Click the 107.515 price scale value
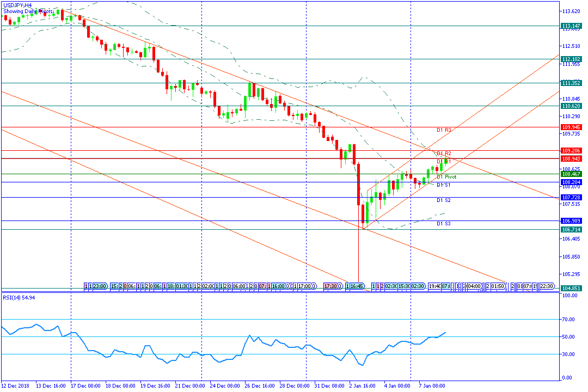This screenshot has width=588, height=392. [x=571, y=204]
